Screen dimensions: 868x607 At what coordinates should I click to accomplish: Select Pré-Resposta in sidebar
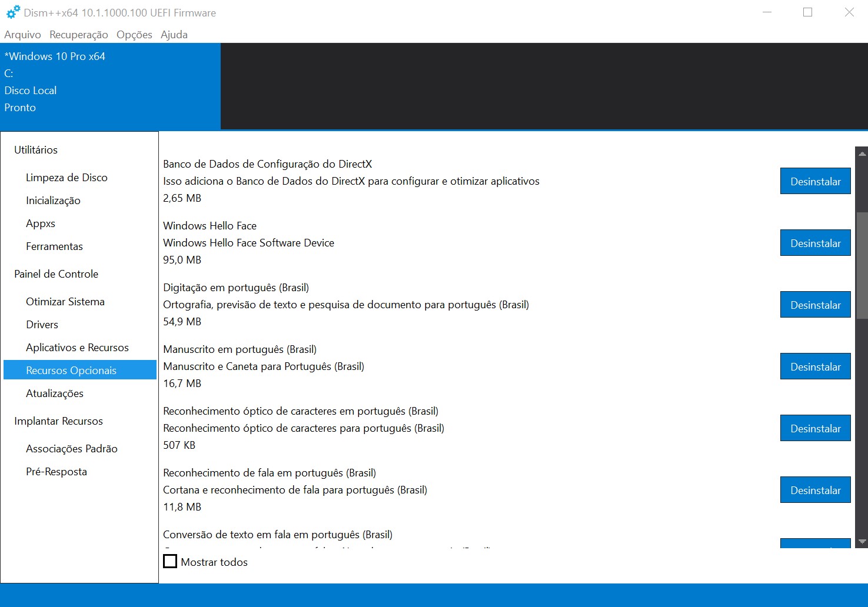[56, 472]
